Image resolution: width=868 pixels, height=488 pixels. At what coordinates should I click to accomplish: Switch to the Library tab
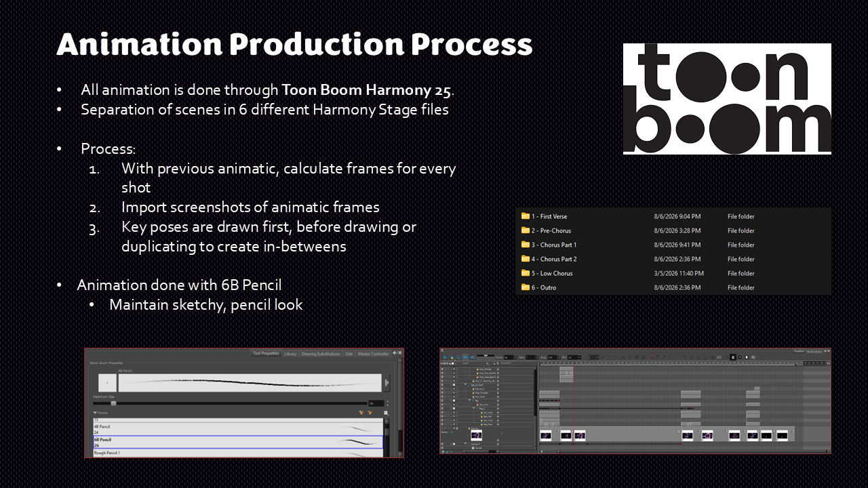[290, 353]
